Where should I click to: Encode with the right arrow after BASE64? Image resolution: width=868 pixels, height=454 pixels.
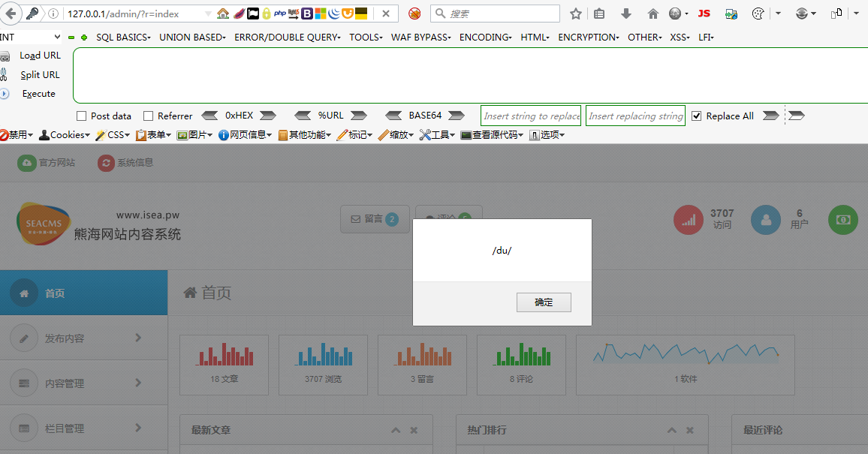point(456,116)
